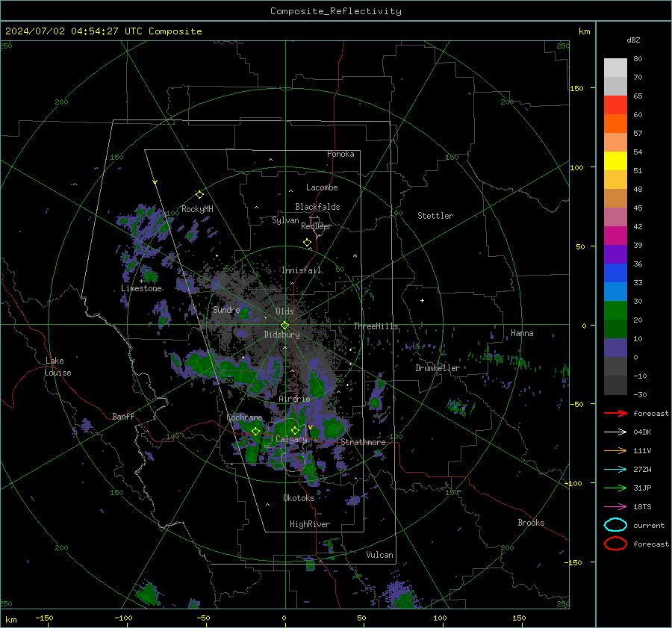
Task: Click yellow diamond marker beside RockyMH
Action: pyautogui.click(x=199, y=195)
